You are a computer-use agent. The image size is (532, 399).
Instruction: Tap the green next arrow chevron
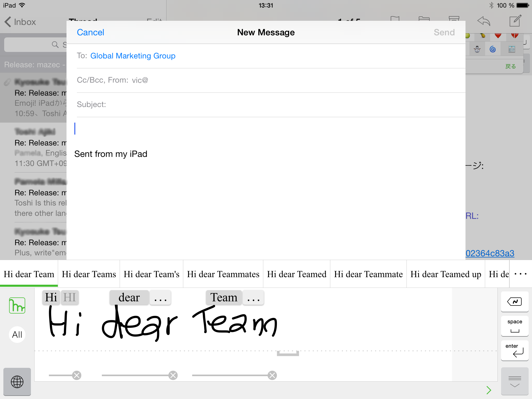489,390
